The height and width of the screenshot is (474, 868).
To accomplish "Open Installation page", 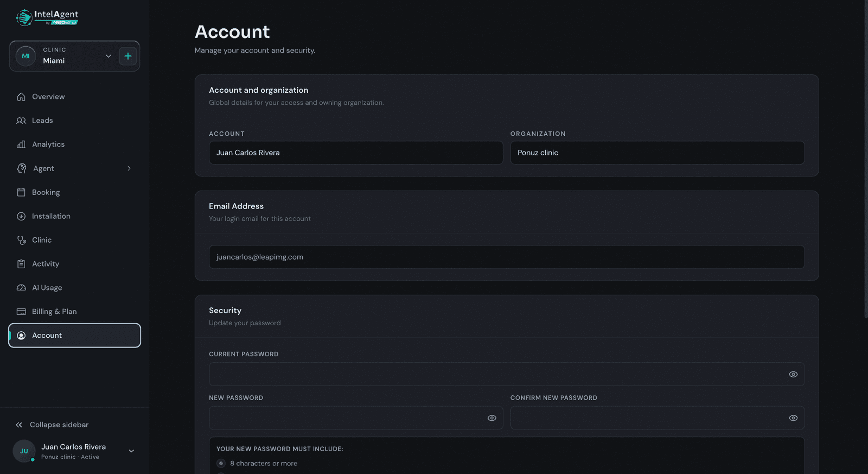I will [51, 216].
